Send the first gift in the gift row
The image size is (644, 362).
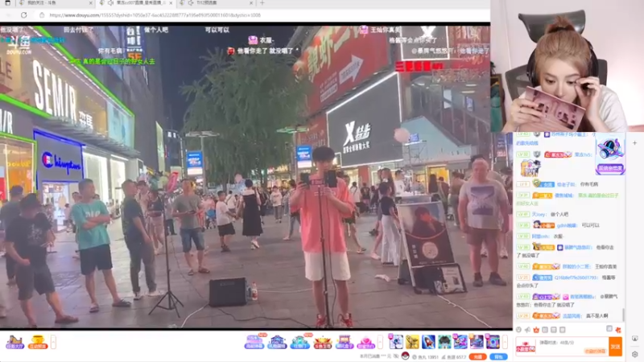tap(396, 341)
